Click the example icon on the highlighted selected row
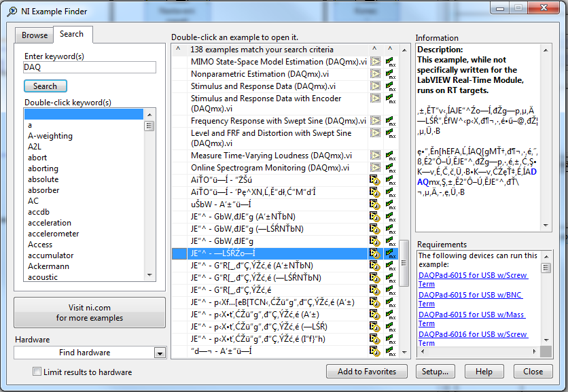The width and height of the screenshot is (568, 392). [x=374, y=253]
